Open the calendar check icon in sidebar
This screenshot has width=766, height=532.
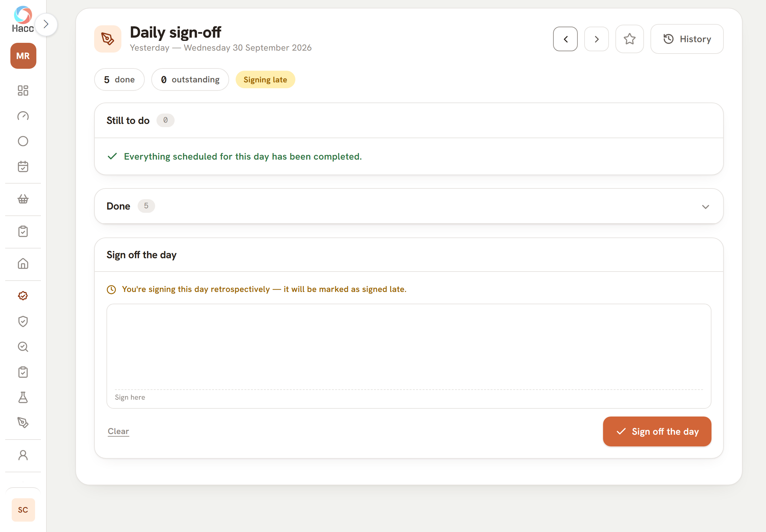[x=23, y=166]
